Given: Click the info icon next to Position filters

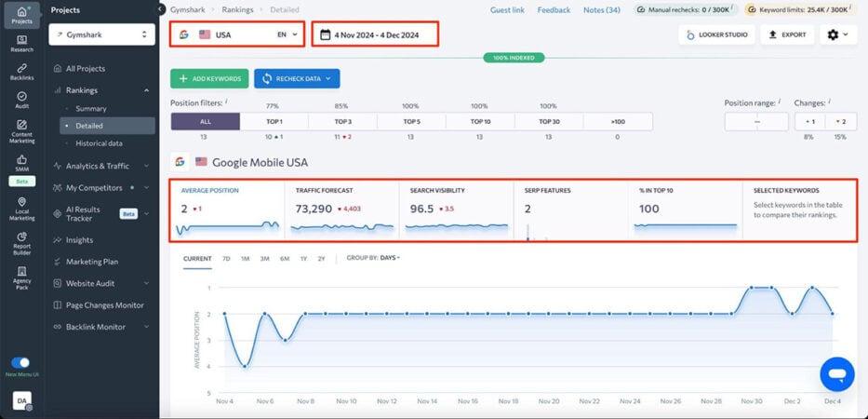Looking at the screenshot, I should pyautogui.click(x=227, y=101).
